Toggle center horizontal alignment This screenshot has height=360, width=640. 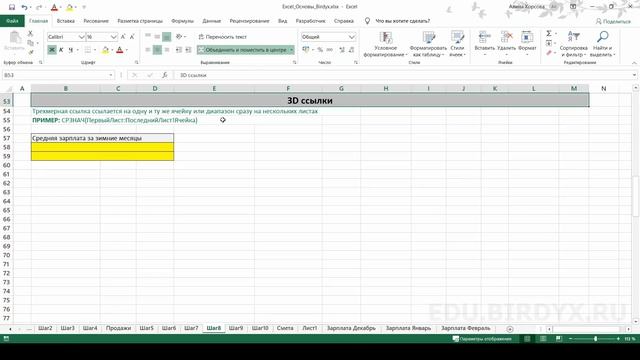point(157,50)
